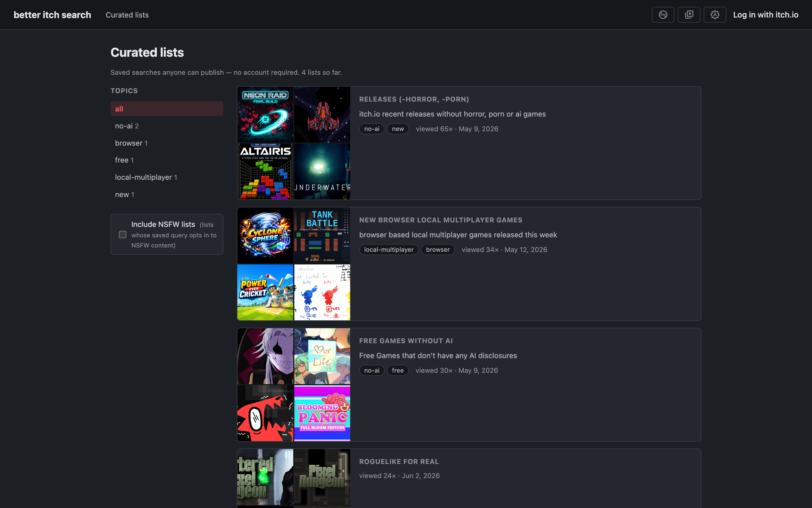Open the skull-masked character thumbnail
812x508 pixels.
tap(265, 356)
